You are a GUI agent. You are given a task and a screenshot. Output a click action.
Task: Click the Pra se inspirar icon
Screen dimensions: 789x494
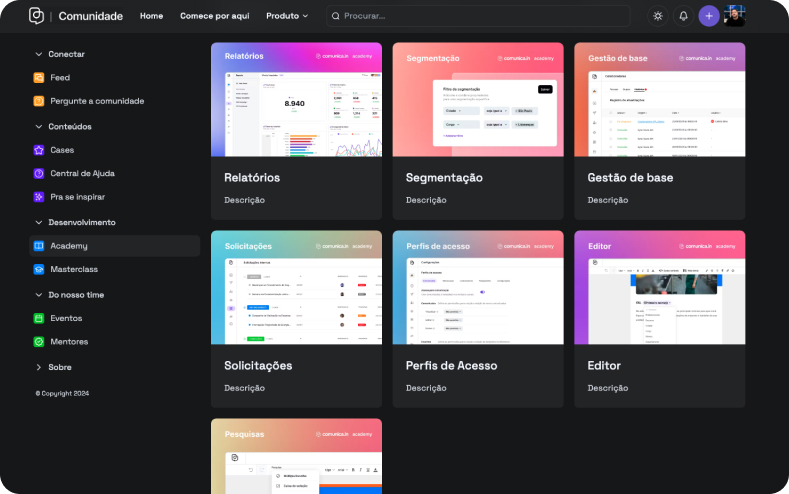tap(39, 197)
